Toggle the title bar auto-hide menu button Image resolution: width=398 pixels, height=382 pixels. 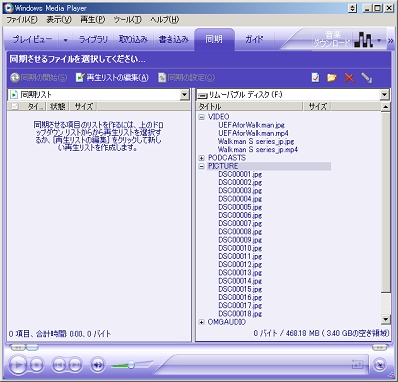352,8
